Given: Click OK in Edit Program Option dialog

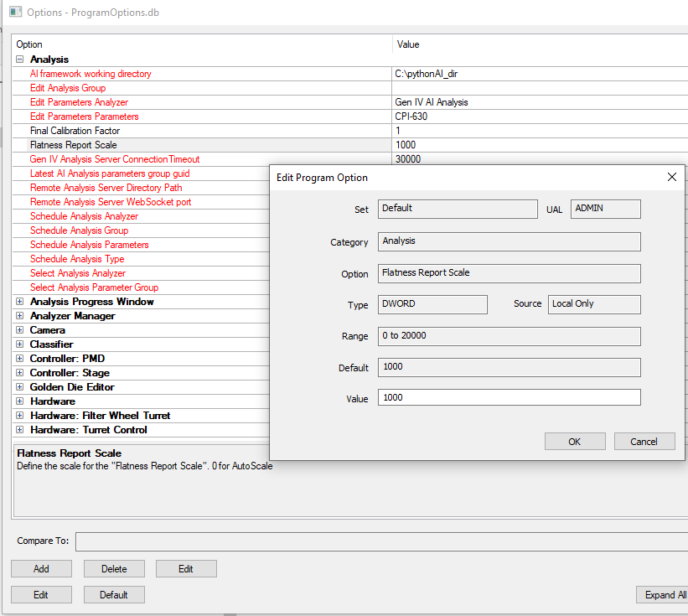Looking at the screenshot, I should click(x=574, y=442).
